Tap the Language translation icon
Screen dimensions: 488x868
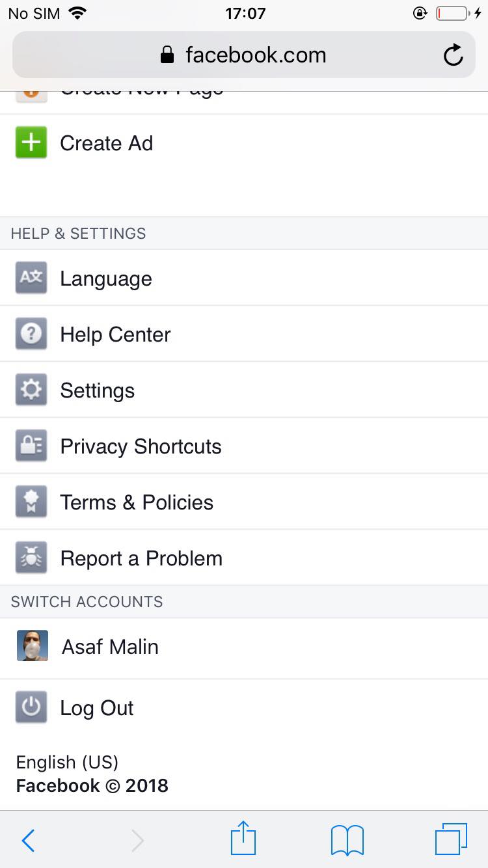click(x=31, y=278)
